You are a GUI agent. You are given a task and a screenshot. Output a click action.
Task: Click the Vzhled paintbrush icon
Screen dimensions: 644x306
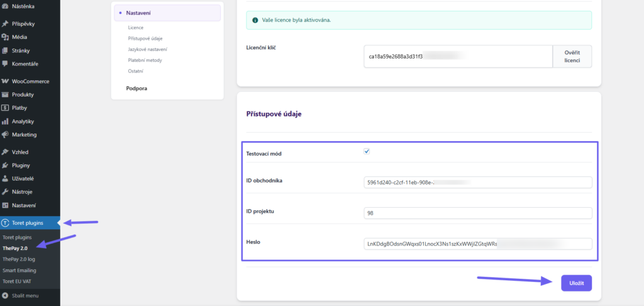click(5, 152)
